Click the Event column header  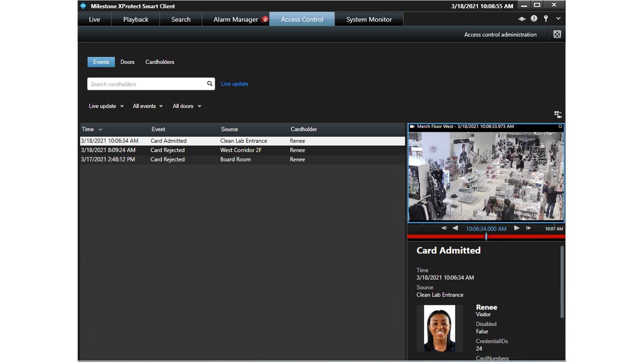point(158,129)
